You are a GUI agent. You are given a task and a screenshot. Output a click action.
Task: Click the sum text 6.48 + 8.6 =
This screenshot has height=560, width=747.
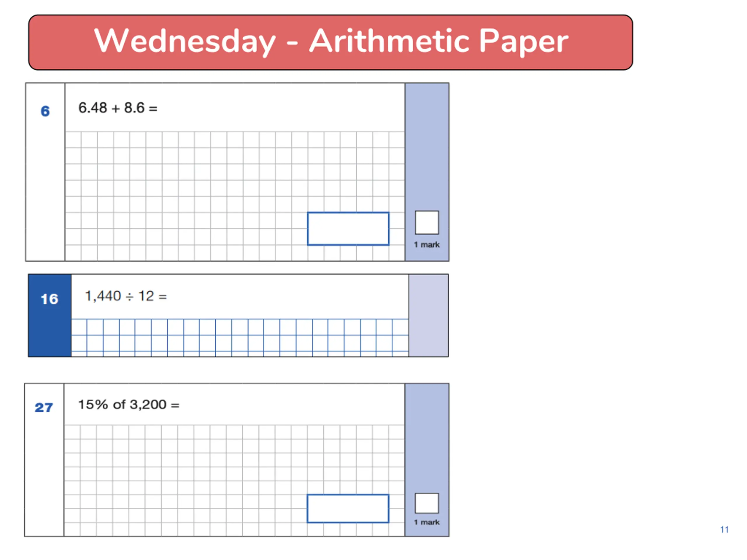coord(118,108)
